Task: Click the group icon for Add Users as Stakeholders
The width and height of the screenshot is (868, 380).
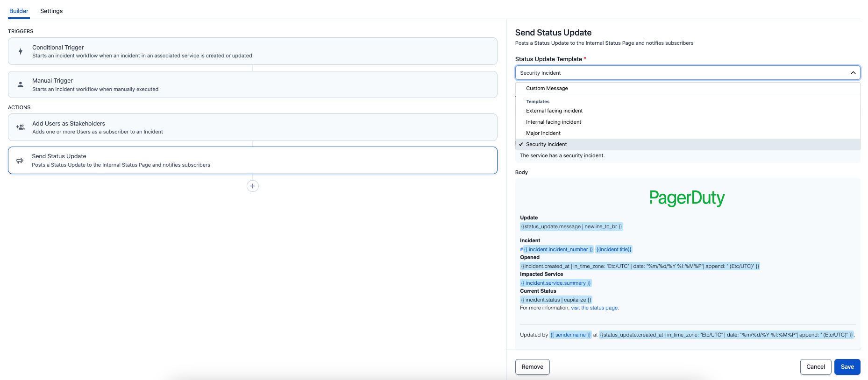Action: click(21, 127)
